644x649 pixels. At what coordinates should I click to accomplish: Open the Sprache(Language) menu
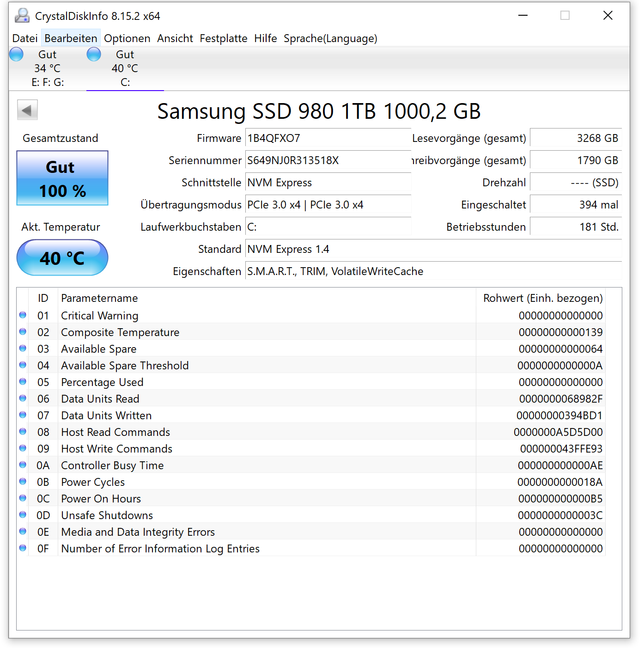(x=330, y=38)
